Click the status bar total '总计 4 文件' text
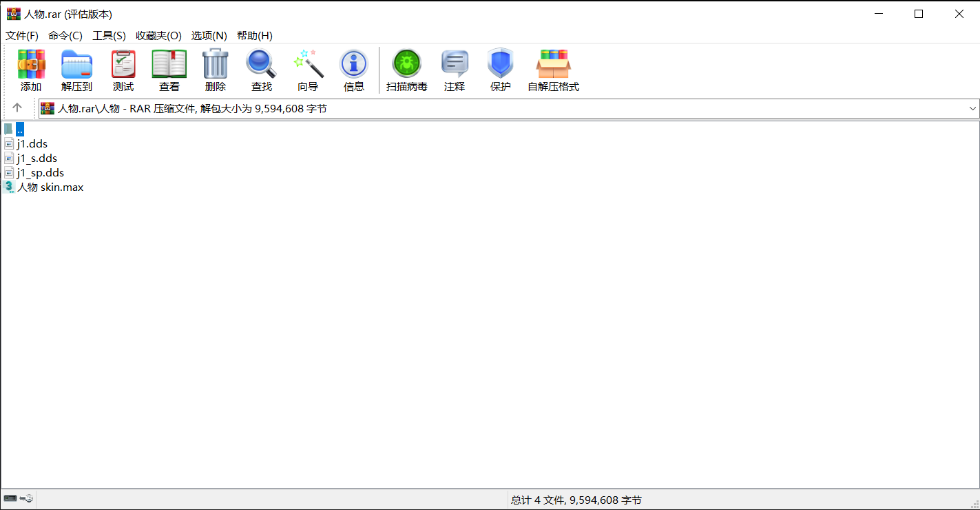The image size is (980, 510). tap(576, 500)
